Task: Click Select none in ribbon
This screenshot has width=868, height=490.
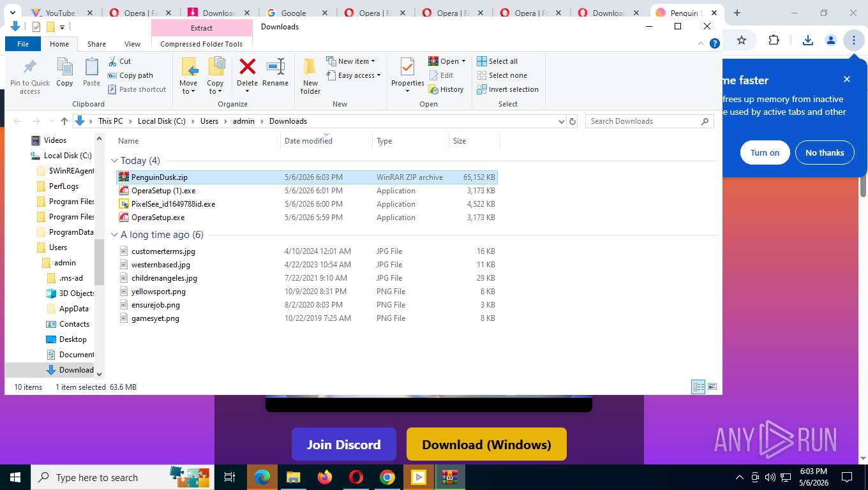Action: [502, 75]
